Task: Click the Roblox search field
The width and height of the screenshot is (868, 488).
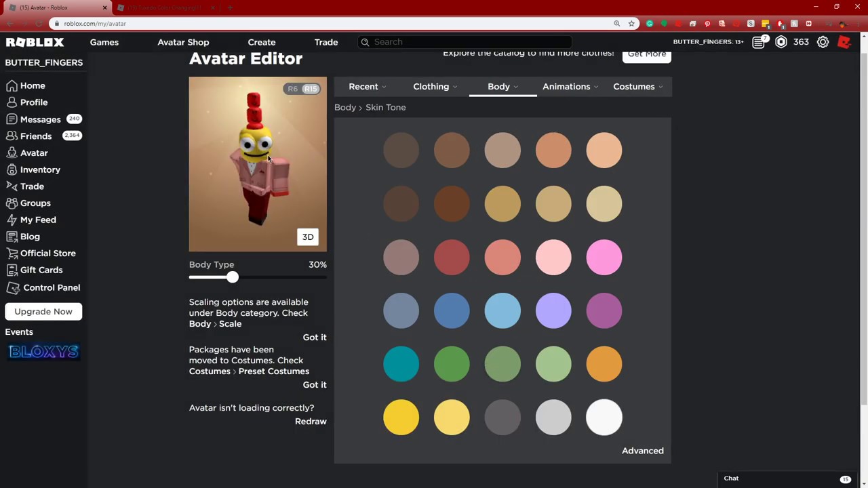Action: tap(465, 42)
